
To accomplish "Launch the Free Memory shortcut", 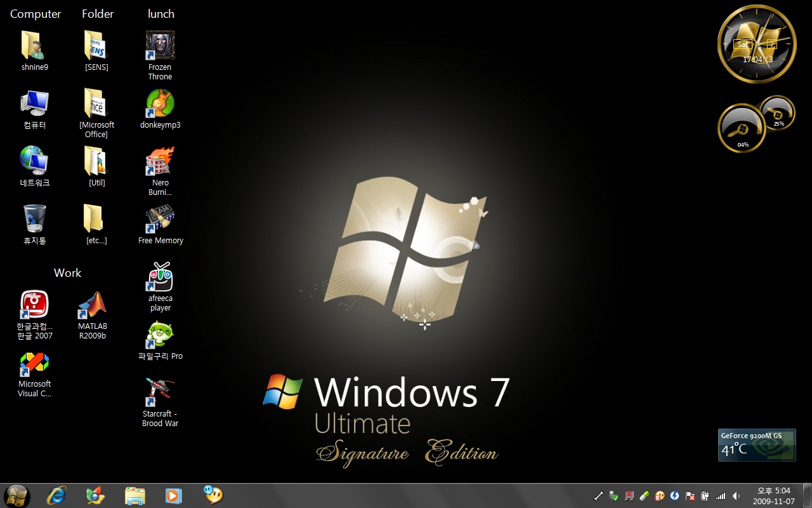I will [x=160, y=219].
